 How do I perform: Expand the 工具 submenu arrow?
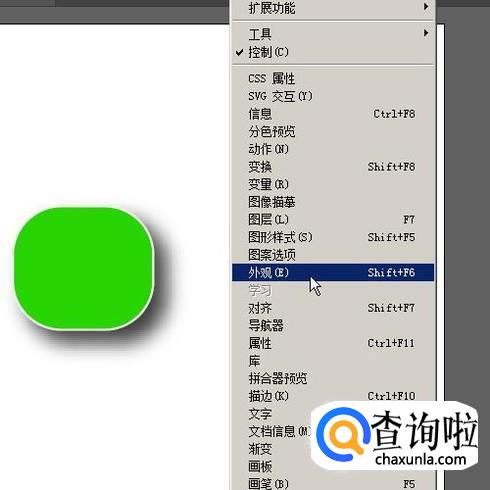pos(426,33)
